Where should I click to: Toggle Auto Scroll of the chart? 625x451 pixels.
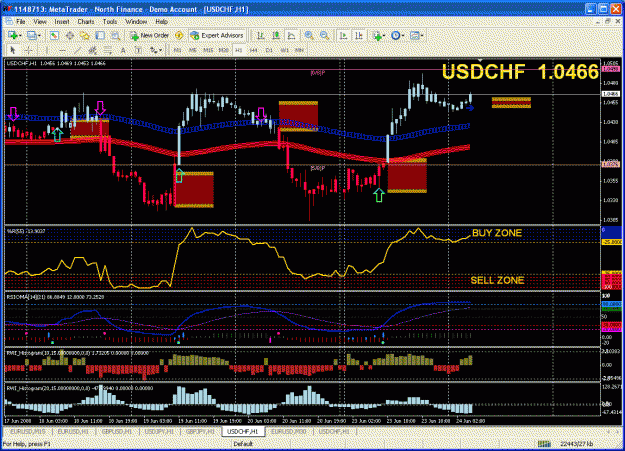tap(343, 35)
